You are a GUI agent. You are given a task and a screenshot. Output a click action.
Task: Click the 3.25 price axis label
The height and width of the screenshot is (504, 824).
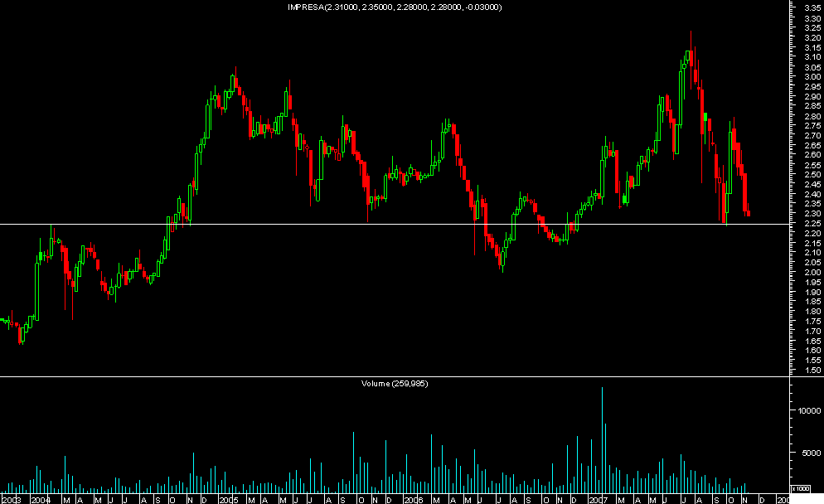(x=812, y=28)
